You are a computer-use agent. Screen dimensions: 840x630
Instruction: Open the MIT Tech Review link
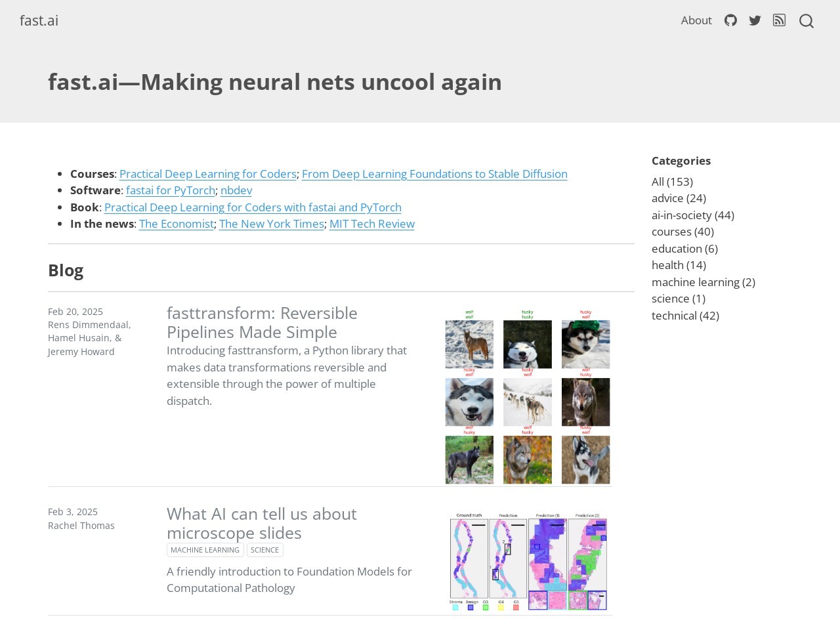click(x=372, y=224)
